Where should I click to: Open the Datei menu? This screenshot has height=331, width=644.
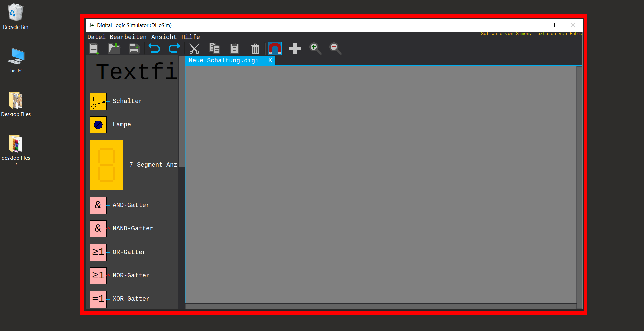tap(96, 37)
